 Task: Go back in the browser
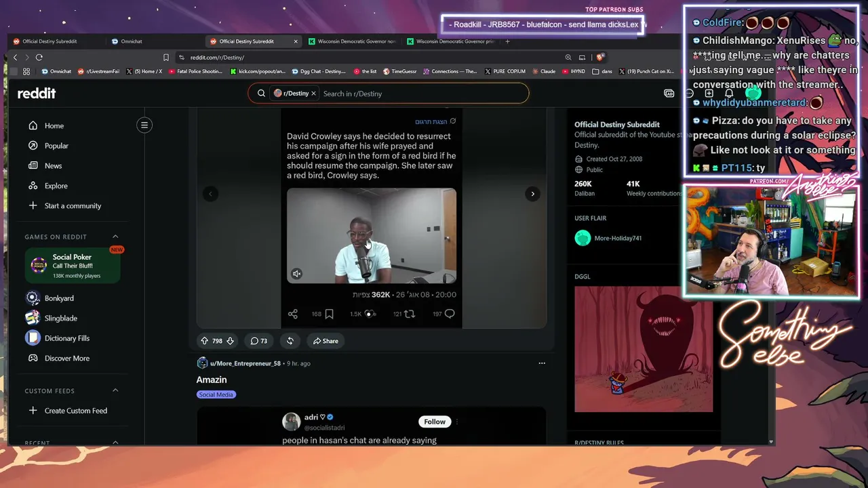click(15, 58)
